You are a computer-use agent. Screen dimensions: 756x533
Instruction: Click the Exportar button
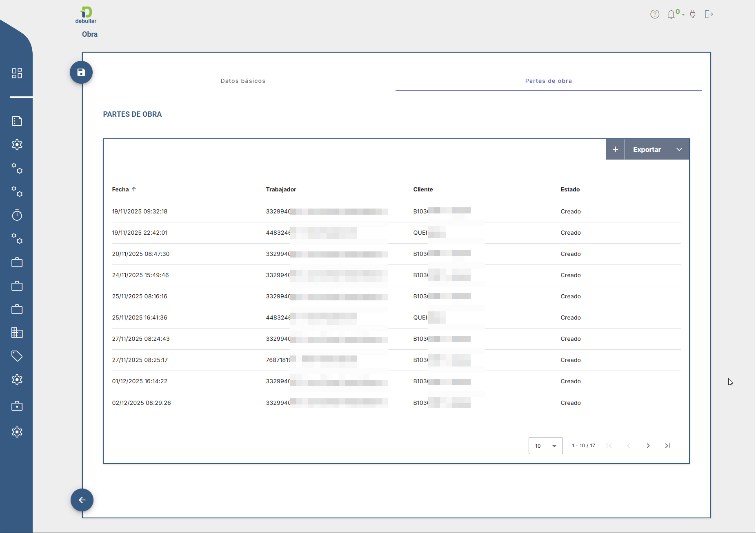tap(647, 149)
